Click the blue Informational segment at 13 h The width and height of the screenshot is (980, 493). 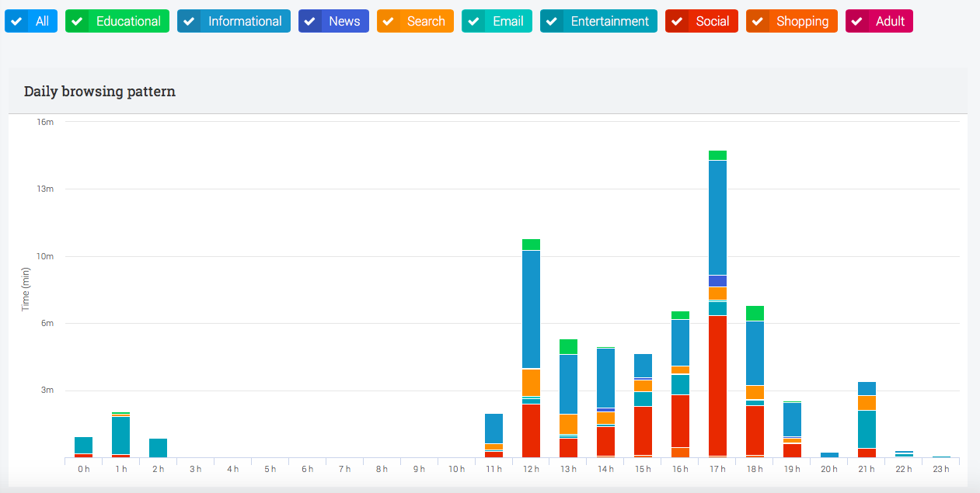[x=568, y=384]
